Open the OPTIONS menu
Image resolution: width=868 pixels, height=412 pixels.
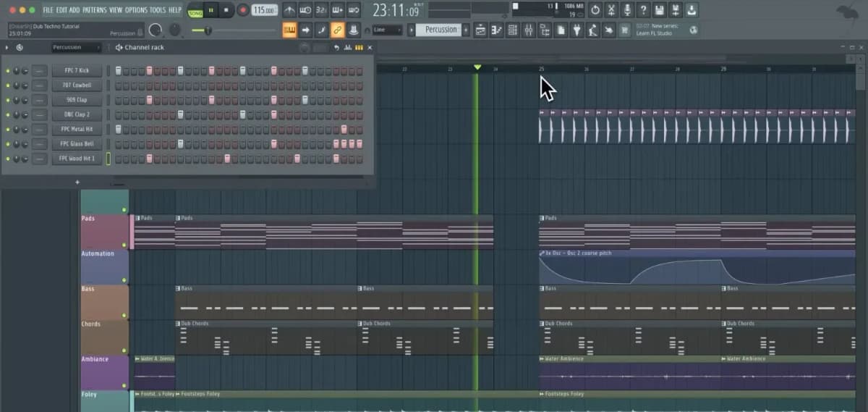point(136,10)
